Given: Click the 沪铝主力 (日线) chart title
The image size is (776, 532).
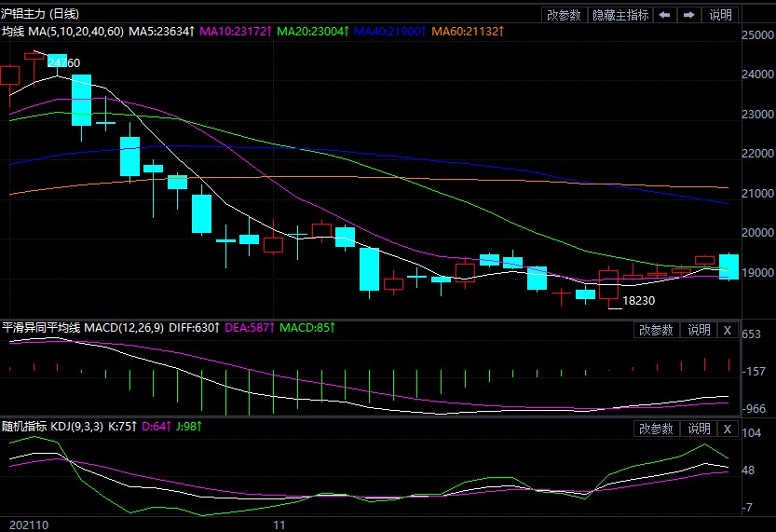Looking at the screenshot, I should [x=40, y=14].
